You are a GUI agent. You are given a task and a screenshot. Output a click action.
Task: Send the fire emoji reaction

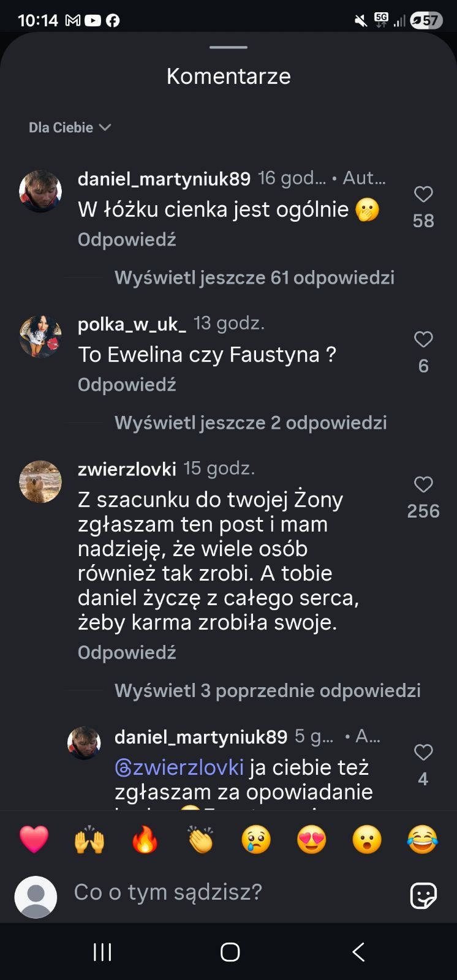pyautogui.click(x=145, y=839)
